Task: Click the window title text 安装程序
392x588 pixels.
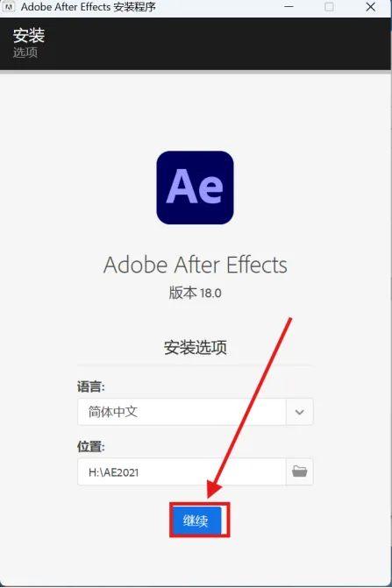Action: tap(134, 7)
